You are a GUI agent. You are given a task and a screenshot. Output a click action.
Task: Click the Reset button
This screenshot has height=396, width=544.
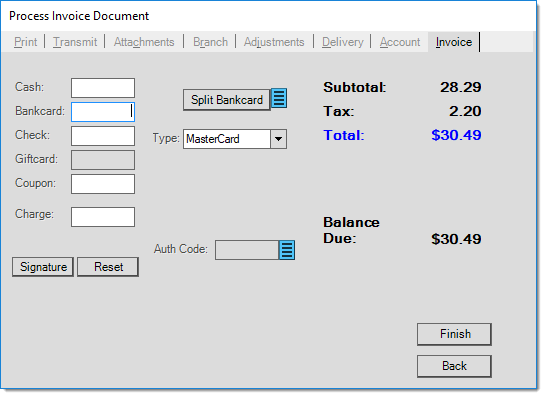pos(108,267)
